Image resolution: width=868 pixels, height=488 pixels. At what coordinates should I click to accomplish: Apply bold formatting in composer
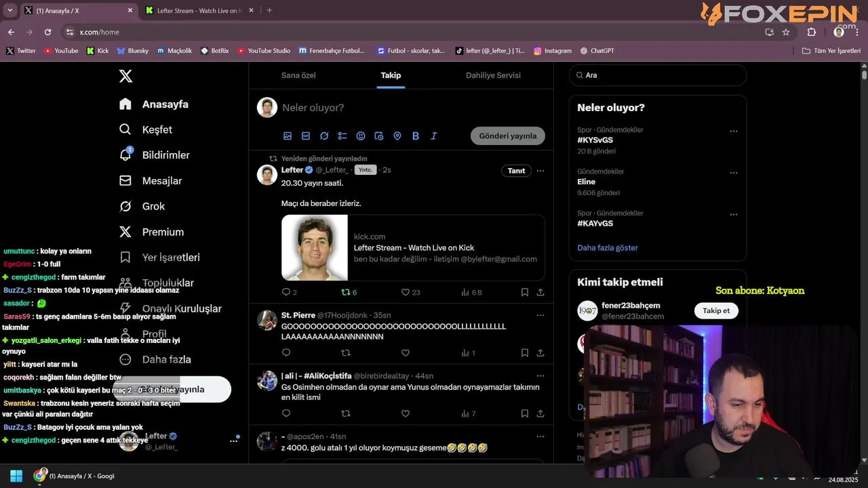coord(416,136)
